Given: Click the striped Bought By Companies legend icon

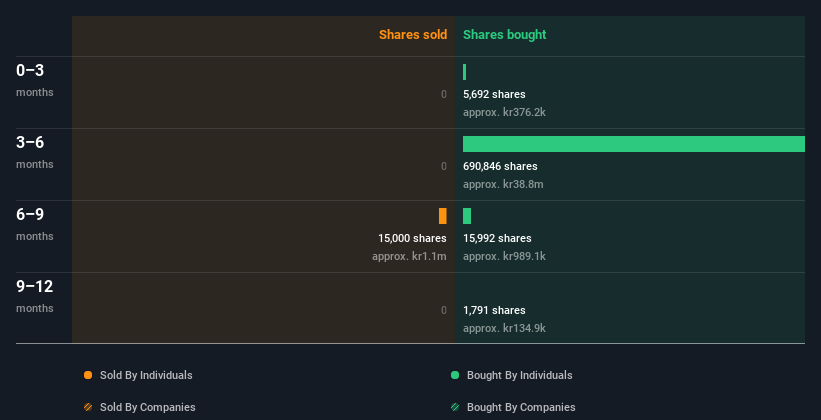Looking at the screenshot, I should (455, 407).
